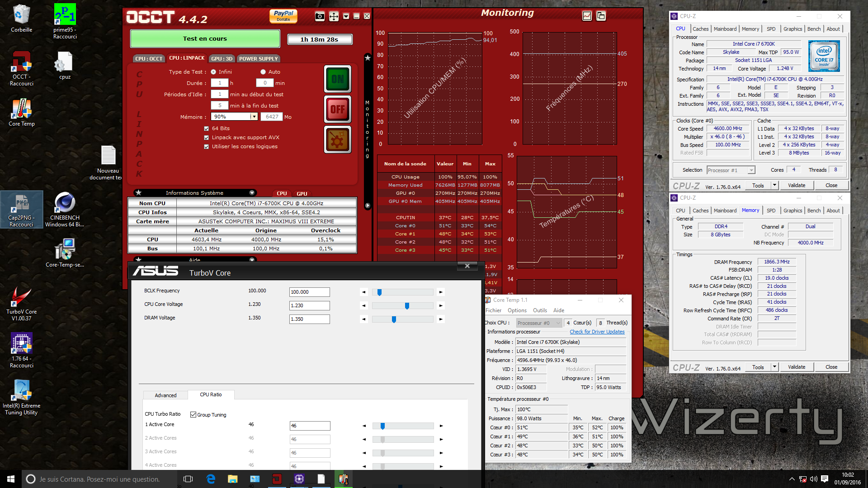Select the CINEBENCH Windows 64 Bit icon

point(65,210)
